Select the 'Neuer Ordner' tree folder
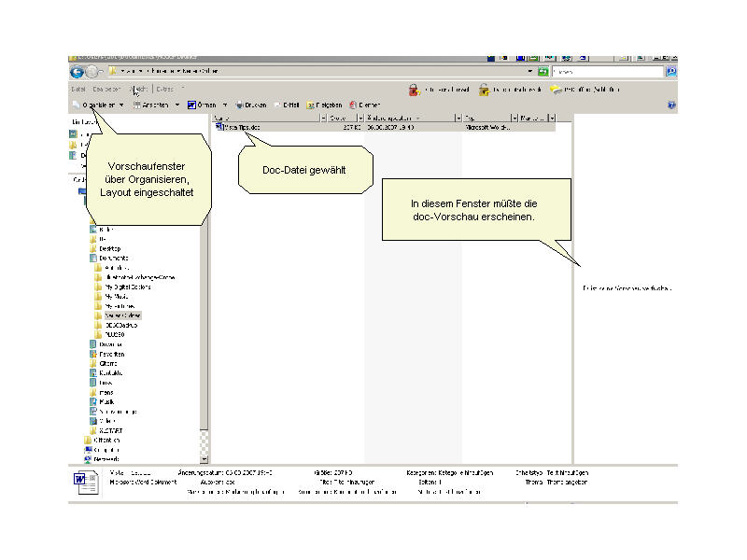The width and height of the screenshot is (747, 560). pos(122,315)
